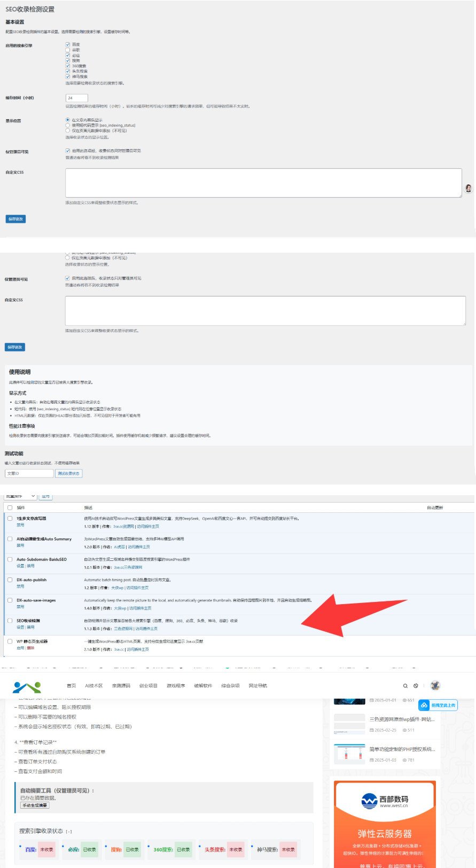
Task: Click the 文章ID input field
Action: [29, 473]
